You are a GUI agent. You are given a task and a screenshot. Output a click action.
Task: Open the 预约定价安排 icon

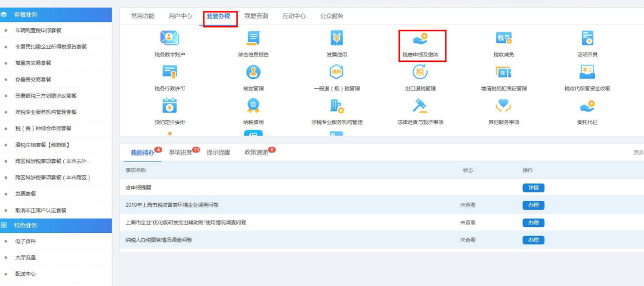(x=169, y=105)
